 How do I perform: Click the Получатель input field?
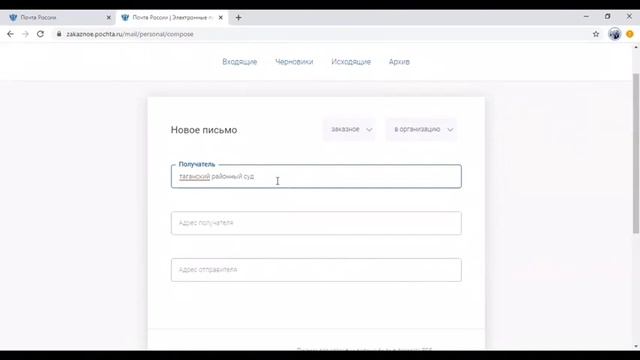click(316, 176)
